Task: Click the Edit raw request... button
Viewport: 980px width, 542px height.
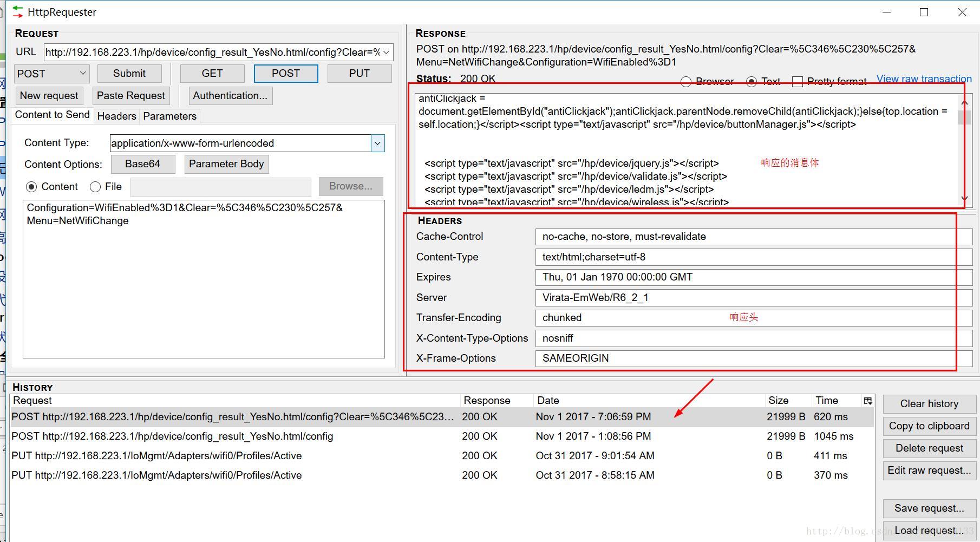Action: click(x=929, y=471)
